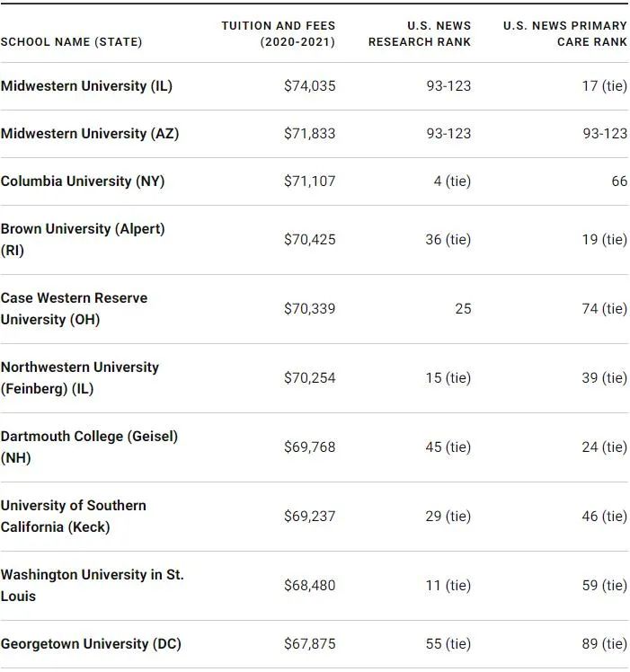Click the $74,035 tuition cell
Screen dimensions: 630x672
309,86
